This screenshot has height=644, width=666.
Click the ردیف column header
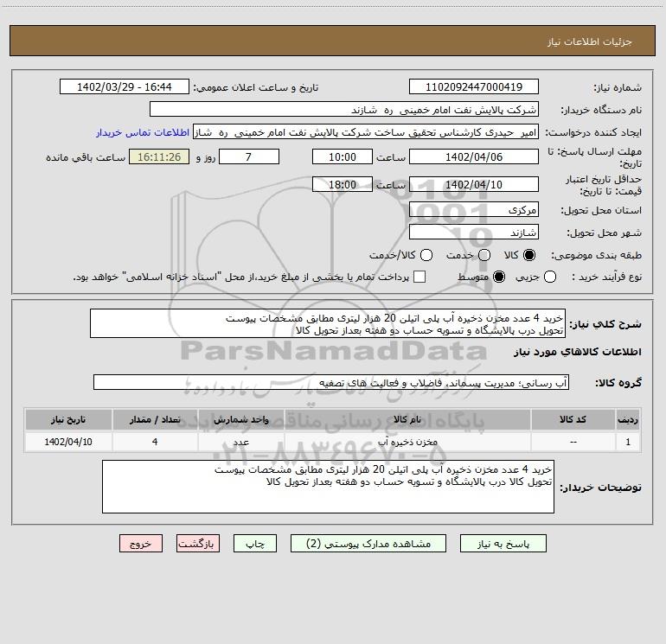pos(628,419)
